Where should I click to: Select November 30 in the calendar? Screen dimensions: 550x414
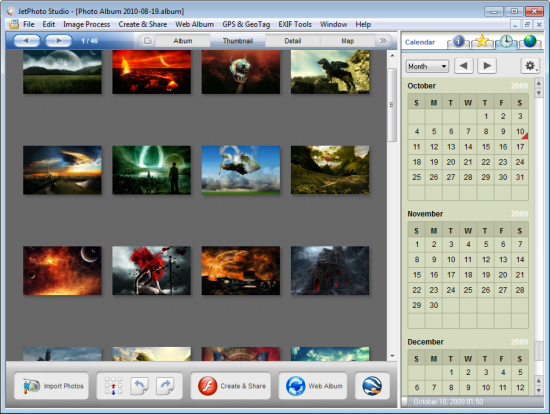click(x=434, y=305)
